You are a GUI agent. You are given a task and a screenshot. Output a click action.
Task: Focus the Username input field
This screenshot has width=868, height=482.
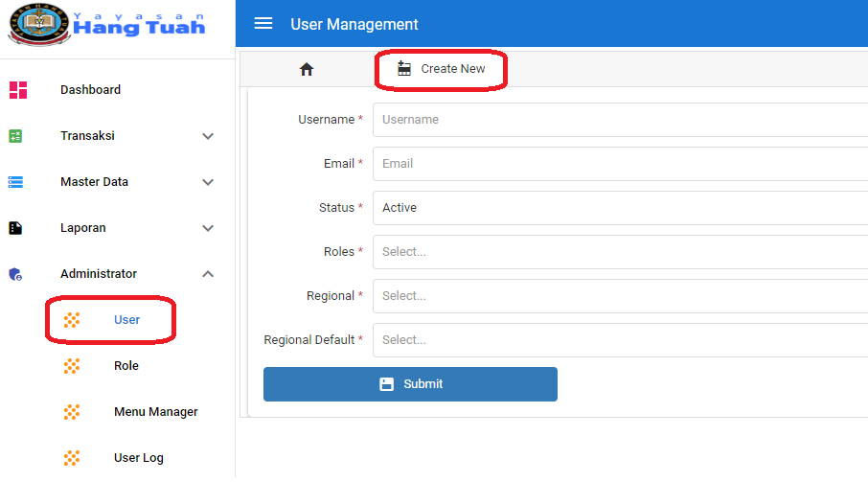coord(619,120)
